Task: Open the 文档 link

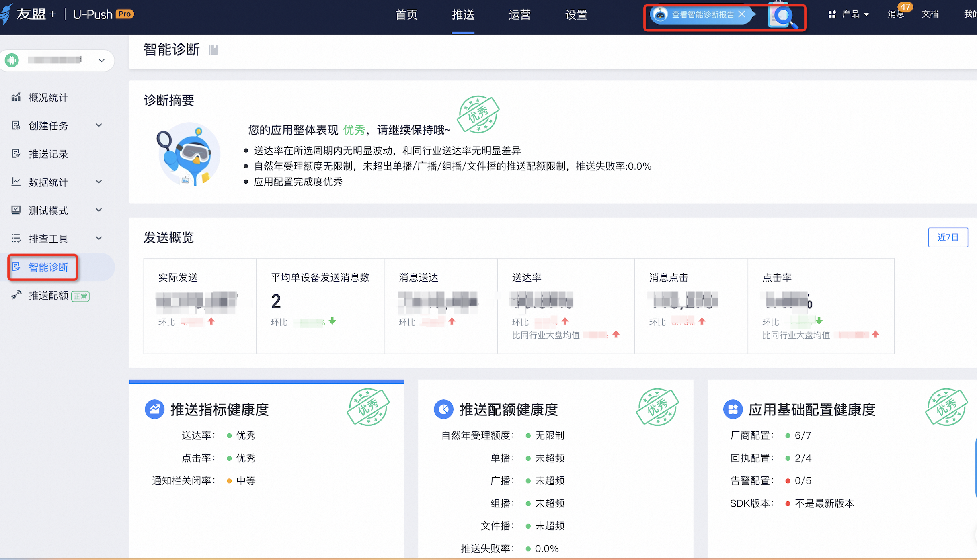Action: coord(930,14)
